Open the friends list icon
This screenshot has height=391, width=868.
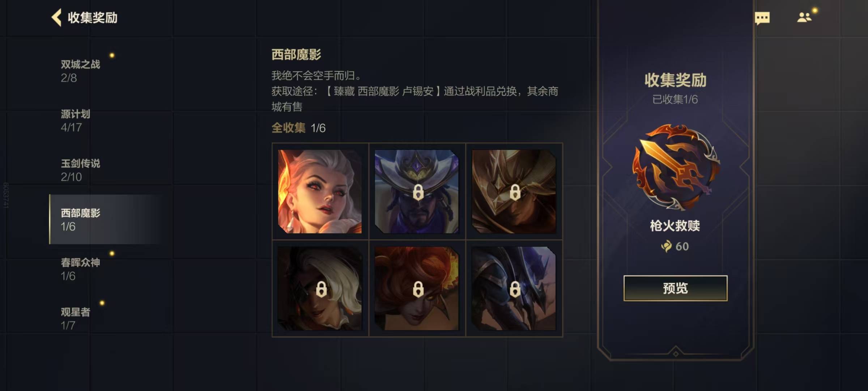pyautogui.click(x=804, y=17)
